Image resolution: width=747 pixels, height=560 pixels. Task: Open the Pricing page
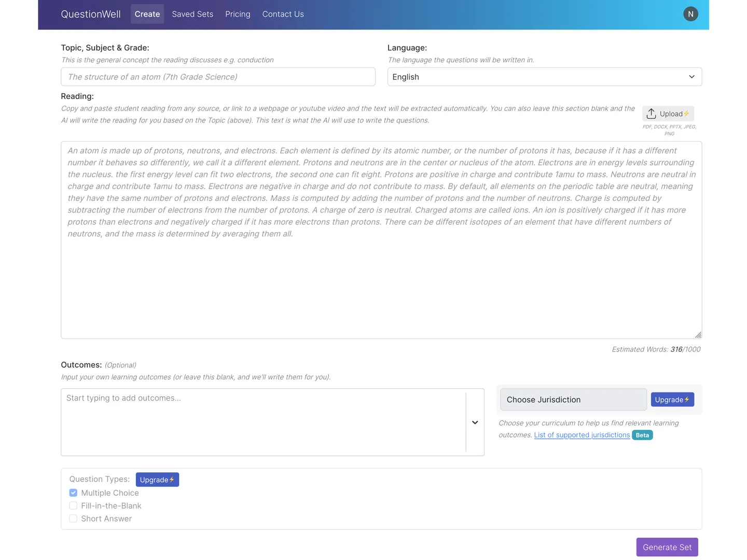[238, 14]
